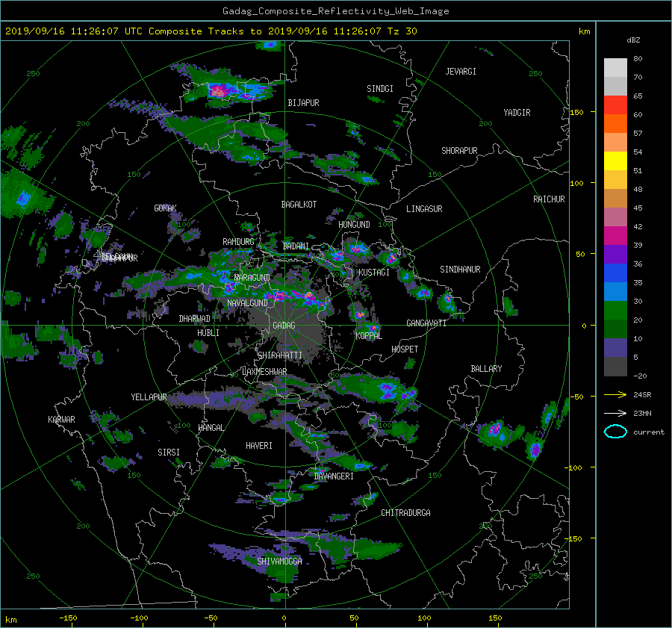Click the cyan current ellipse legend icon

[x=615, y=432]
